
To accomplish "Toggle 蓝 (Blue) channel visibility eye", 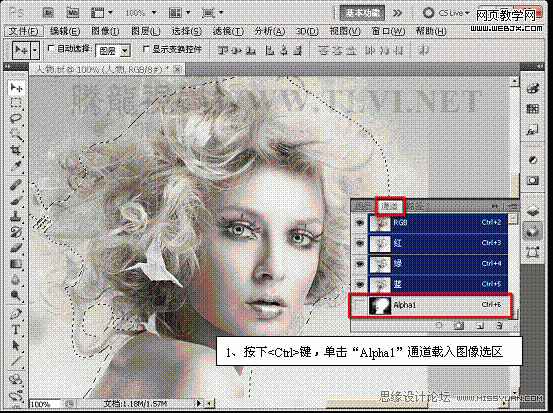I will coord(360,284).
